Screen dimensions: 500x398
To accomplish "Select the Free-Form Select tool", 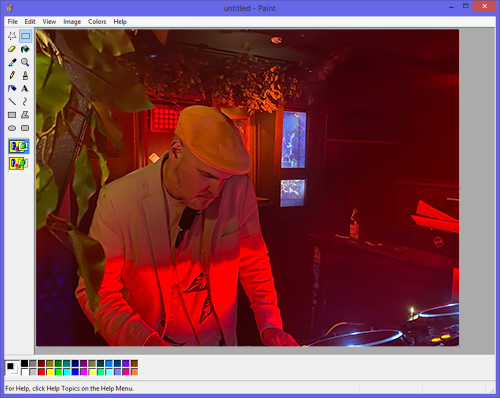I will [12, 36].
